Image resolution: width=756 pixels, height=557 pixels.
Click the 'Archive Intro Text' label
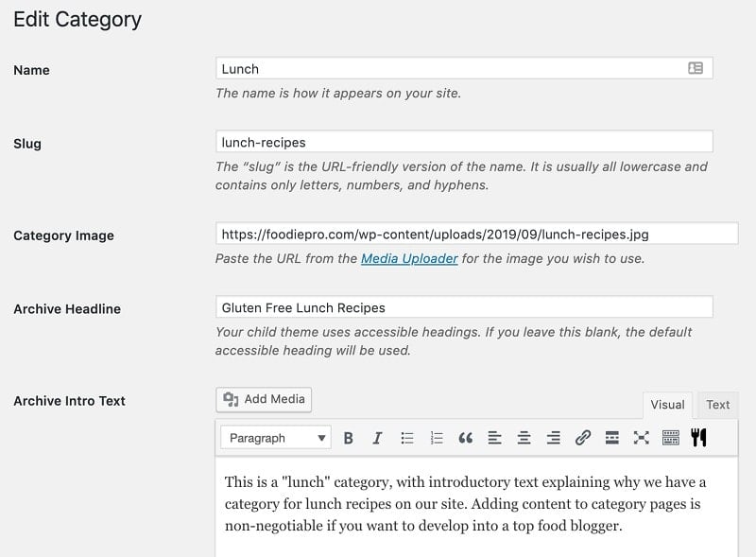(69, 401)
